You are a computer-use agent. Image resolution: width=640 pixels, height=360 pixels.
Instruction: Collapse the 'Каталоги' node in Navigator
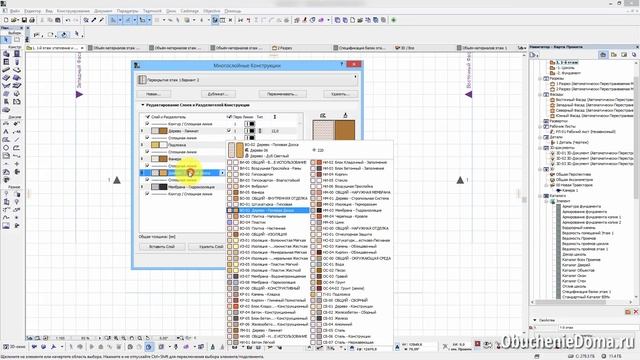click(x=540, y=196)
